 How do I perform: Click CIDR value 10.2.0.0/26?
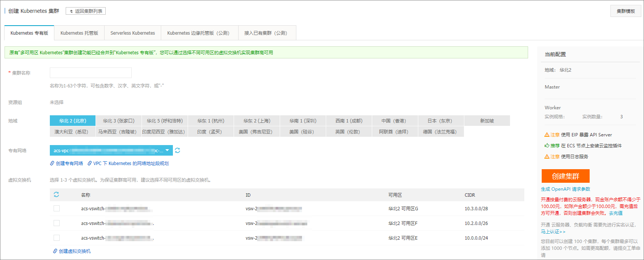point(476,223)
